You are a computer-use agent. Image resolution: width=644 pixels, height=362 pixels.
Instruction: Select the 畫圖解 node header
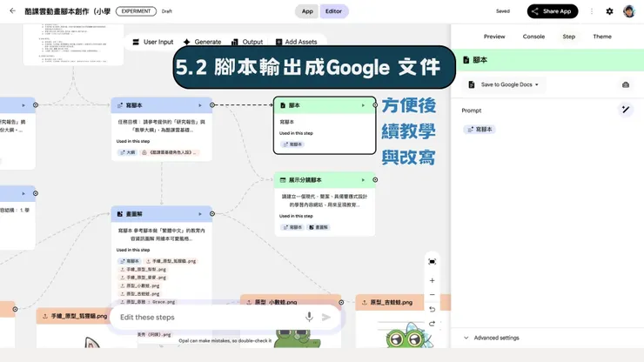tap(161, 214)
